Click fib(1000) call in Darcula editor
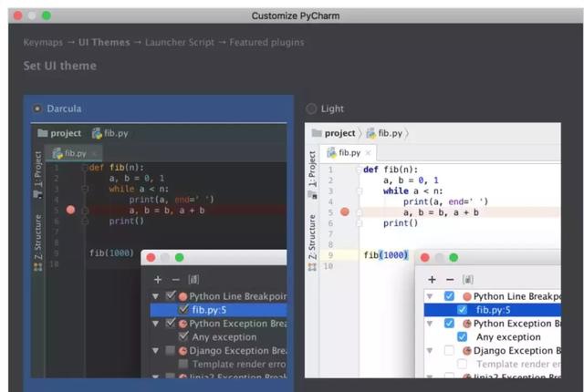Viewport: 584px width, 392px height. tap(111, 253)
